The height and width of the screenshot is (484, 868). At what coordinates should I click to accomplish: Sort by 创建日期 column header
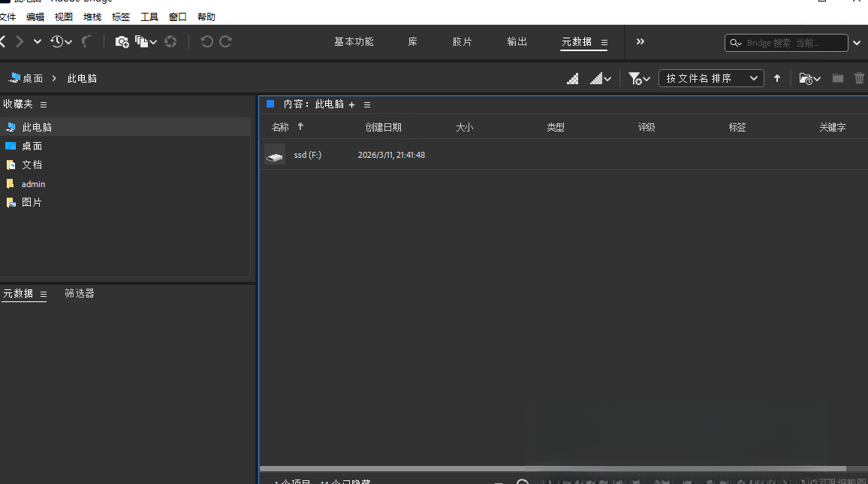383,127
